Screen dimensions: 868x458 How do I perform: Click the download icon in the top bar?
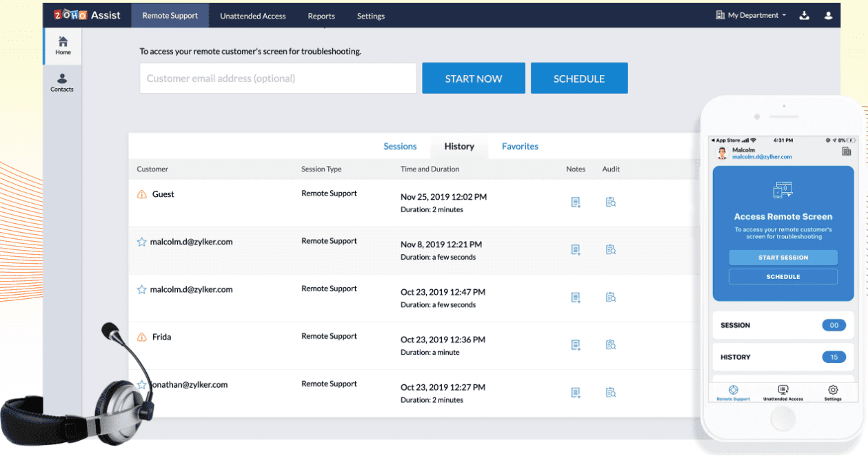click(x=804, y=15)
